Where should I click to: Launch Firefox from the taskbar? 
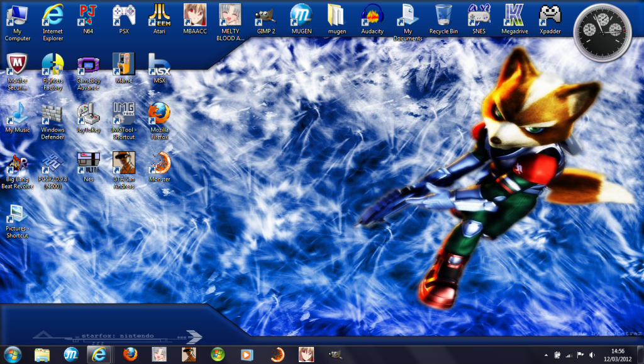(x=130, y=355)
